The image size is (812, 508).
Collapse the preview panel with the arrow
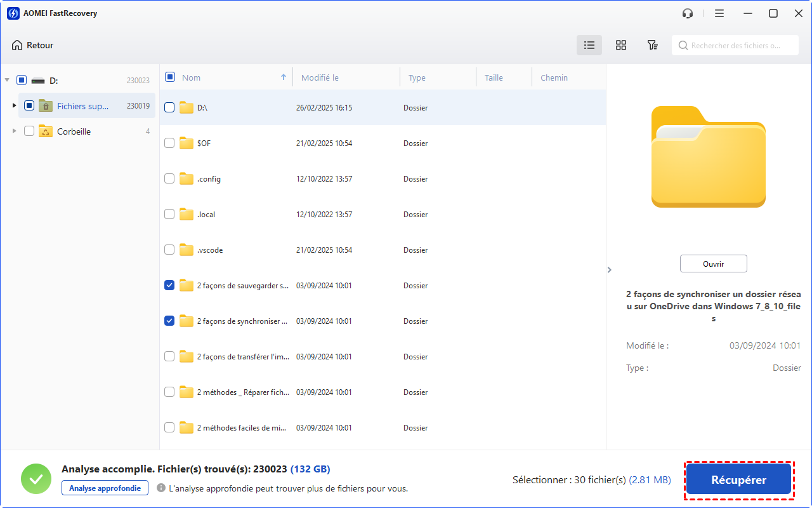(610, 270)
